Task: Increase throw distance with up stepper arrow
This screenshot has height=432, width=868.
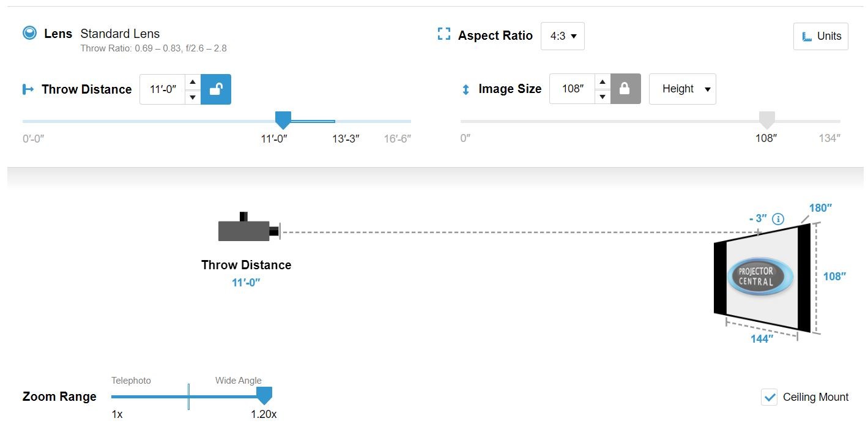Action: [x=193, y=82]
